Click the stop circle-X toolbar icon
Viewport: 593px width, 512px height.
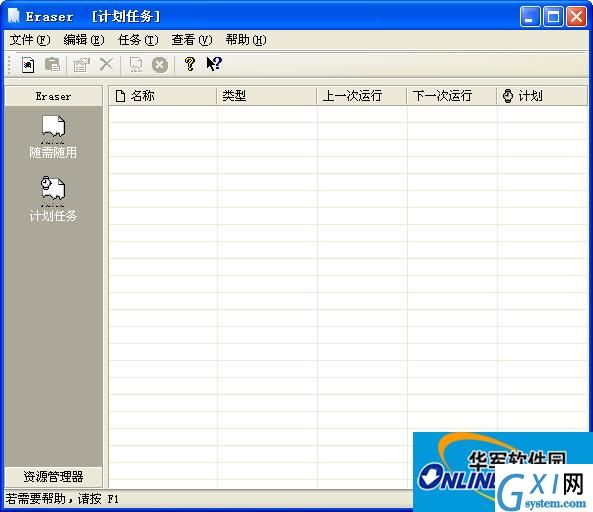click(160, 65)
